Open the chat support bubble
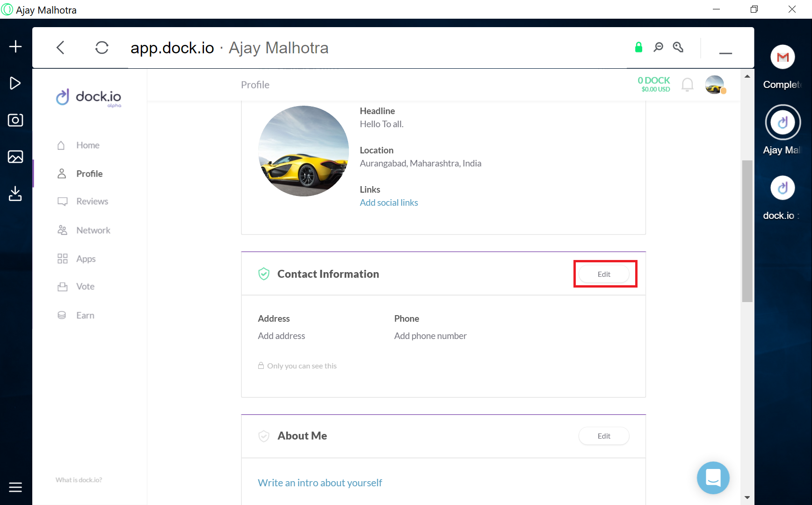 [713, 478]
